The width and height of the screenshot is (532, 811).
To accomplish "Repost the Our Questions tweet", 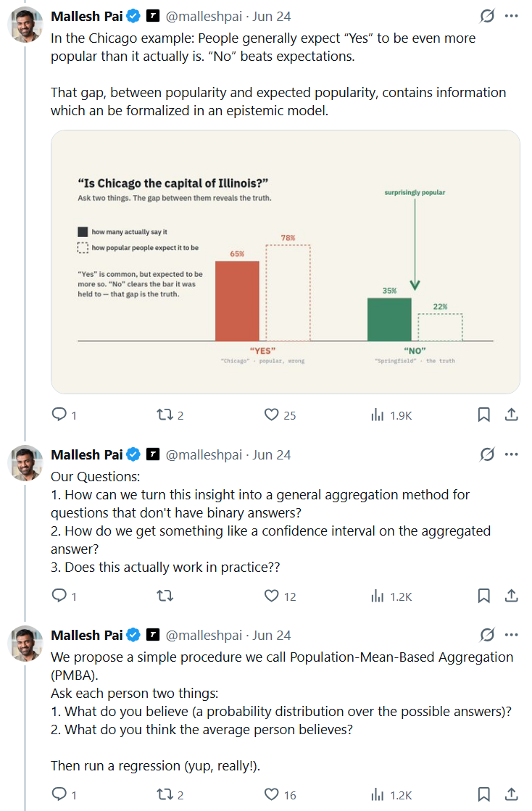I will pos(165,596).
